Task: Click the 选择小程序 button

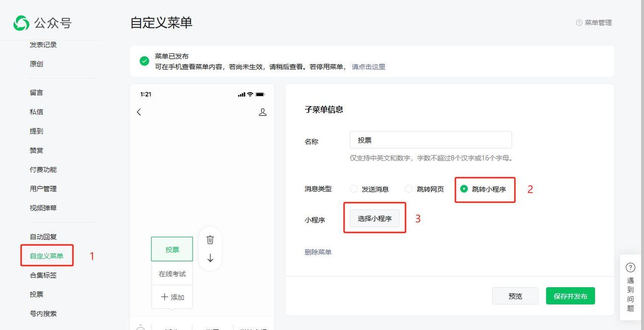Action: point(374,218)
